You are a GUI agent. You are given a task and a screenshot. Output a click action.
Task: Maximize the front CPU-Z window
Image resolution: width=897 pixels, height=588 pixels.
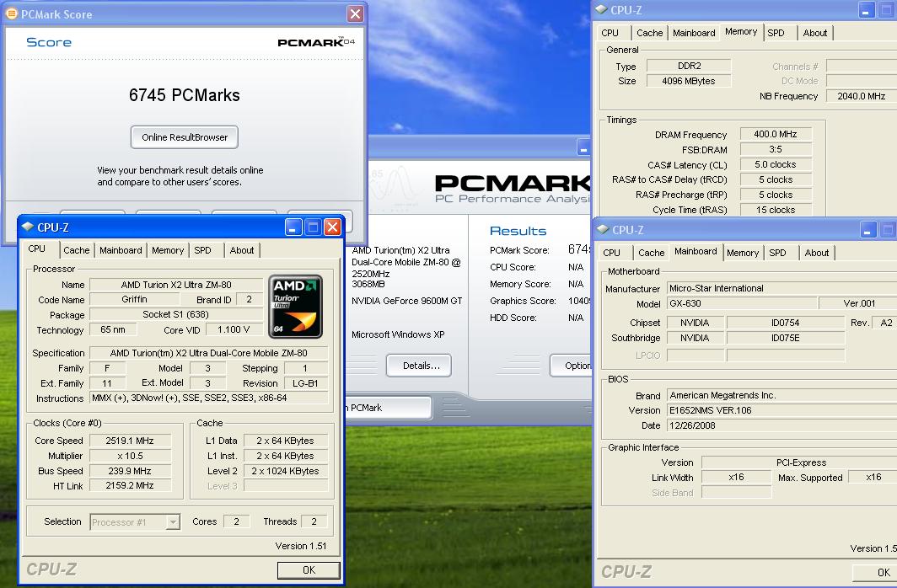[313, 227]
